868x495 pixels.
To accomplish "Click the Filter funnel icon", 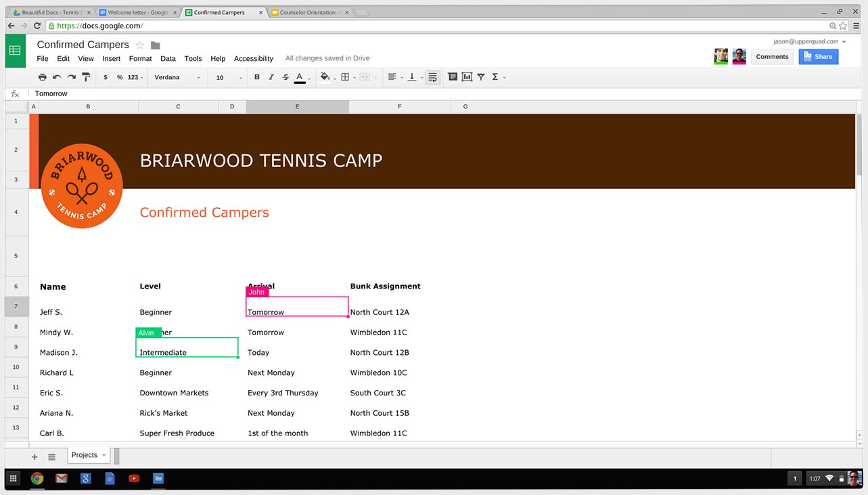I will click(x=481, y=77).
